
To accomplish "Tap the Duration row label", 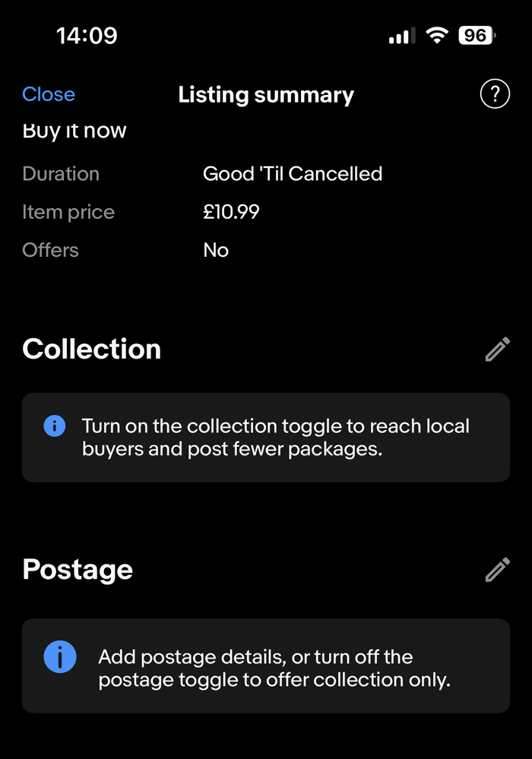I will pos(61,174).
